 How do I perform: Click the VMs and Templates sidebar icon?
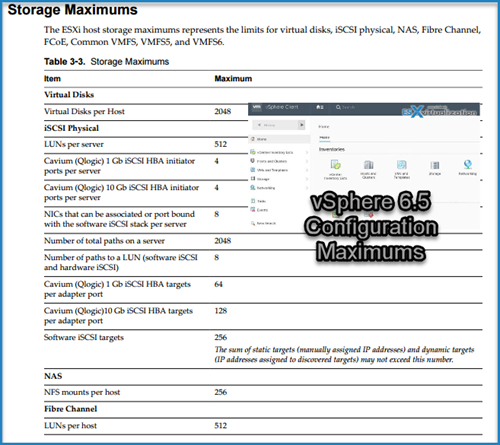(253, 170)
